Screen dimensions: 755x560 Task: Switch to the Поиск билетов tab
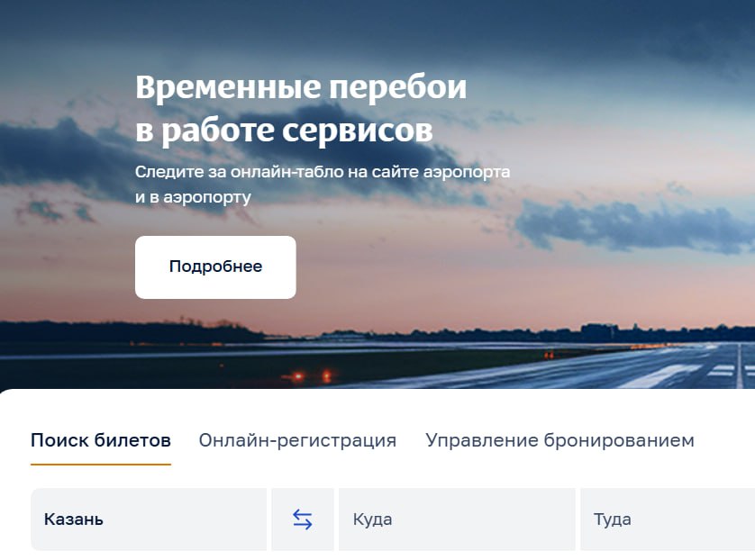(x=101, y=440)
